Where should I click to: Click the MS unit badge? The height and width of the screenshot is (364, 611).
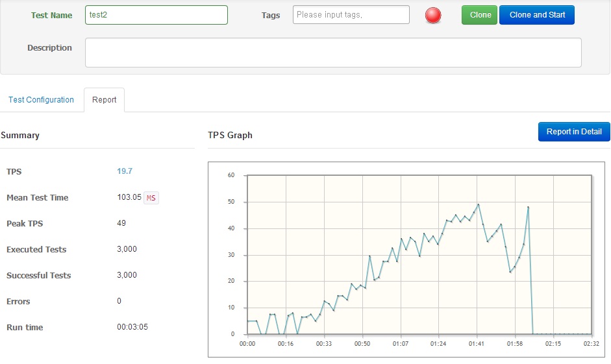[x=151, y=198]
